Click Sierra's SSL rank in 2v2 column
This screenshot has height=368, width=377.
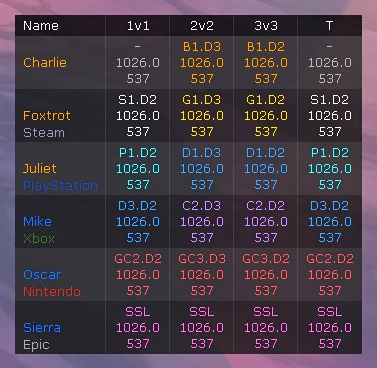coord(202,312)
